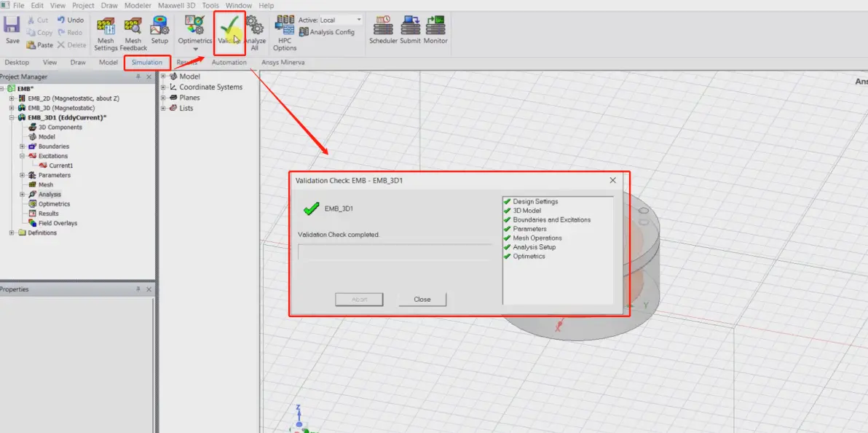Click the Paste command
Screen dimensions: 868x433
point(39,45)
